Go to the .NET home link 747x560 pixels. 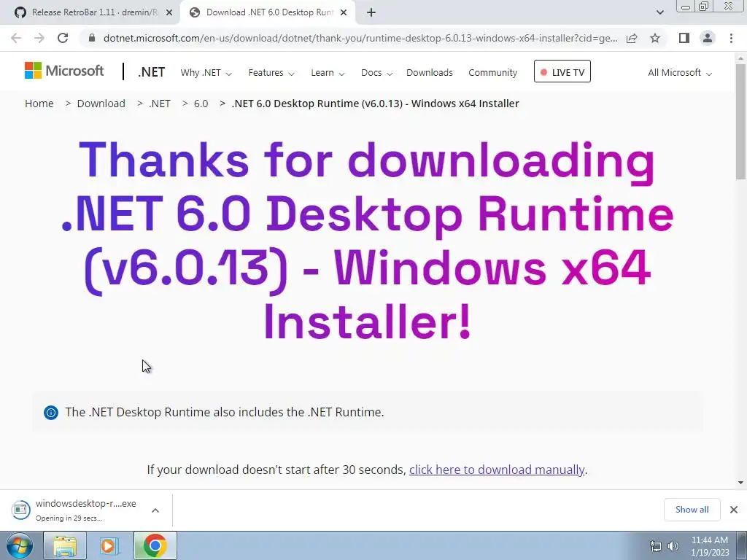[x=152, y=72]
